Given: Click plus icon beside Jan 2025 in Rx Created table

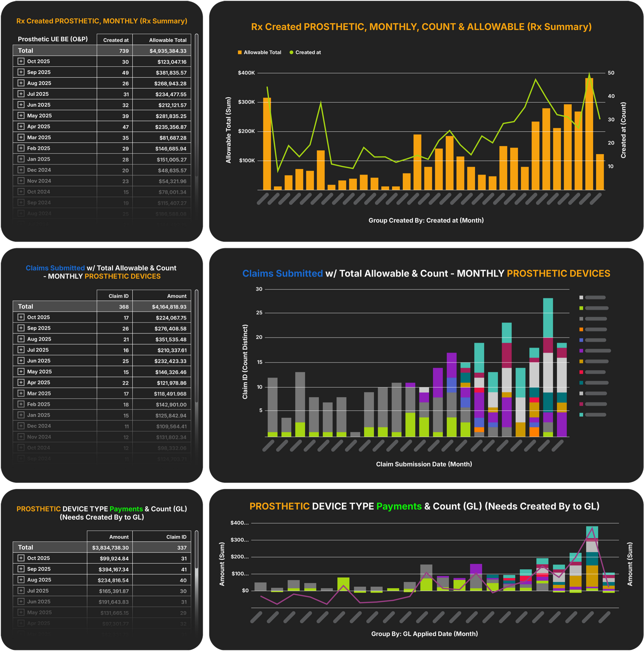Looking at the screenshot, I should 21,159.
